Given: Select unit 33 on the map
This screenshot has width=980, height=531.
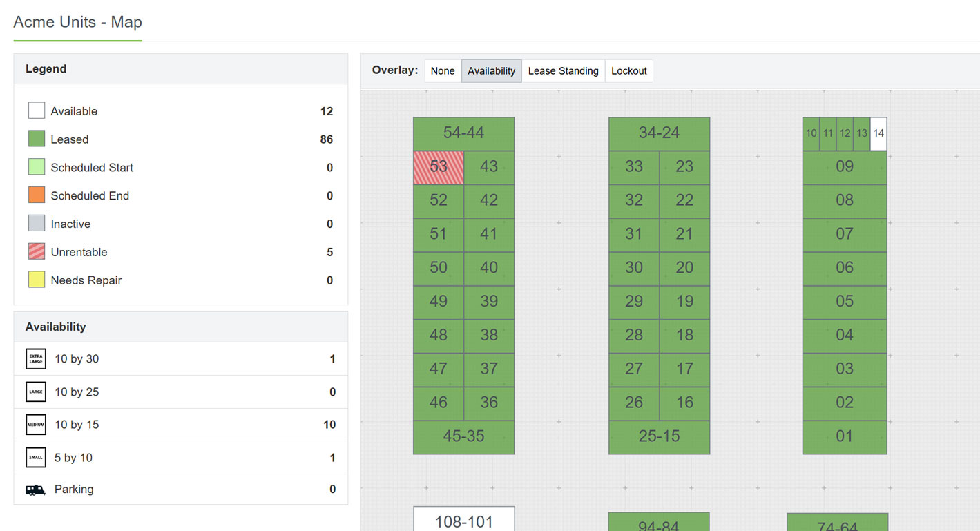Looking at the screenshot, I should click(x=634, y=167).
